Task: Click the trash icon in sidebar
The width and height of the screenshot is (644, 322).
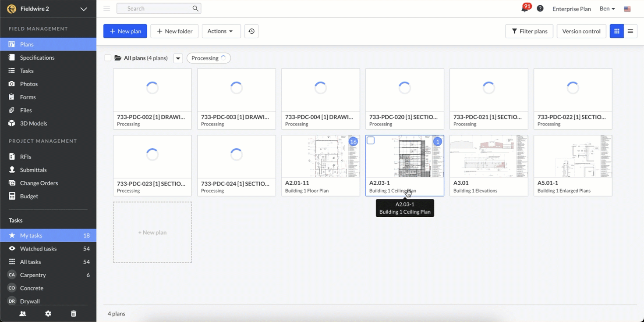Action: tap(74, 314)
